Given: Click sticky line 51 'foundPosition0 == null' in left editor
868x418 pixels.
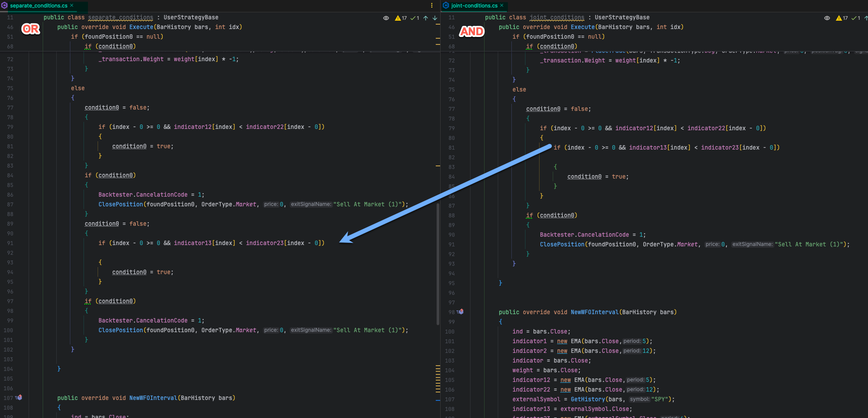Looking at the screenshot, I should pos(117,37).
